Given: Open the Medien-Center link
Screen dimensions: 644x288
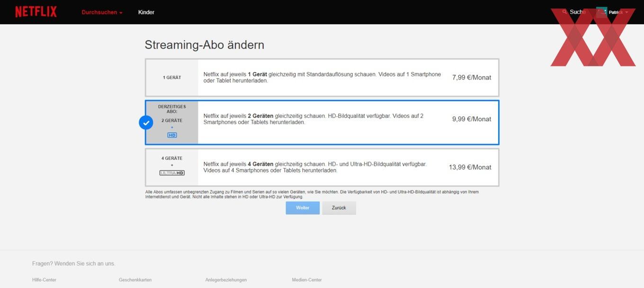Looking at the screenshot, I should coord(307,280).
